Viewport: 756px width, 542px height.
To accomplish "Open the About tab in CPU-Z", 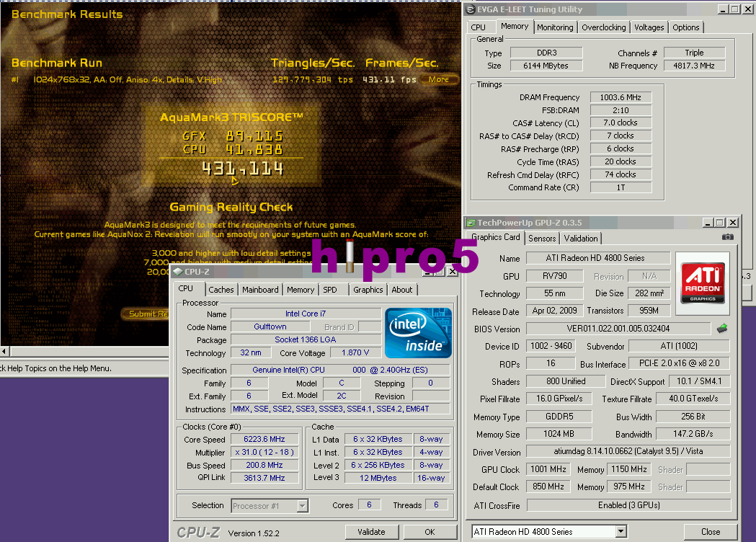I will click(401, 289).
